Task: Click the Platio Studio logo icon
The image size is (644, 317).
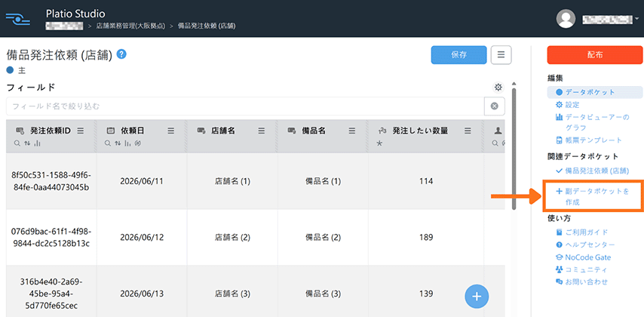Action: pyautogui.click(x=19, y=19)
